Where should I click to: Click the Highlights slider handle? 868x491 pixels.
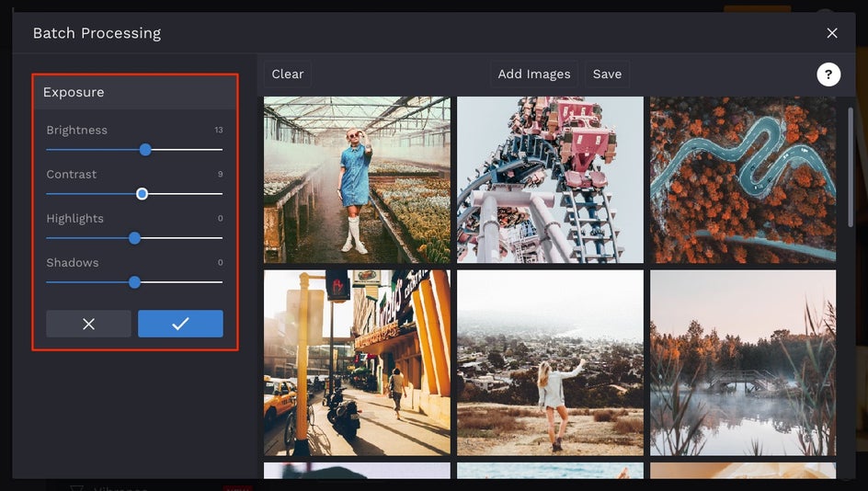click(134, 238)
